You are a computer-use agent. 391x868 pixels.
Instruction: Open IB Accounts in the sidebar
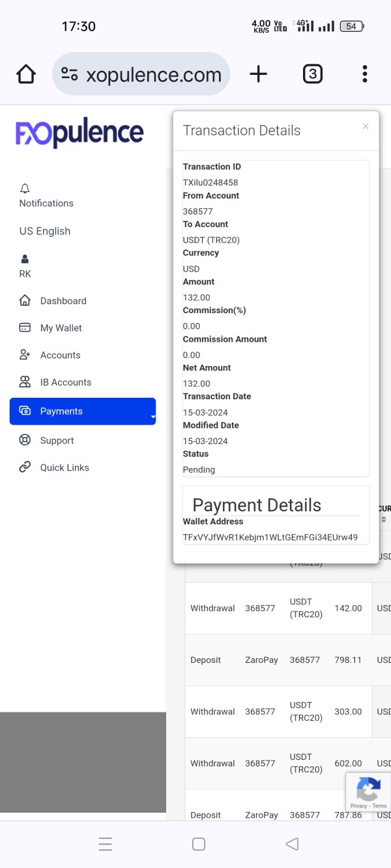66,382
